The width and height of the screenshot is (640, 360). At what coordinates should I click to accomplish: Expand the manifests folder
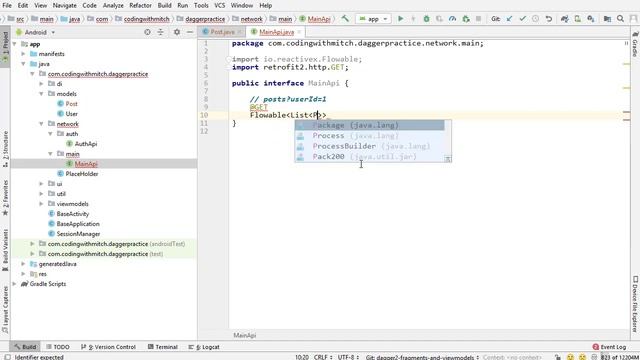pyautogui.click(x=24, y=54)
